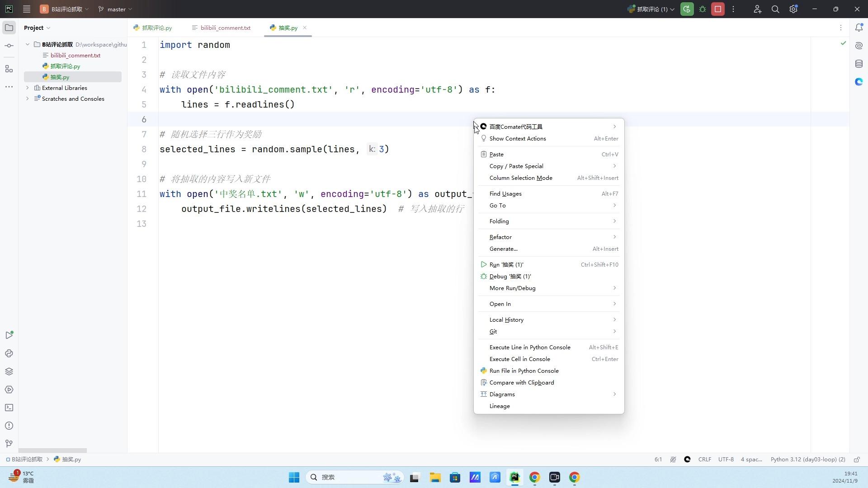This screenshot has height=488, width=868.
Task: Toggle the project panel tree expander
Action: coord(28,44)
